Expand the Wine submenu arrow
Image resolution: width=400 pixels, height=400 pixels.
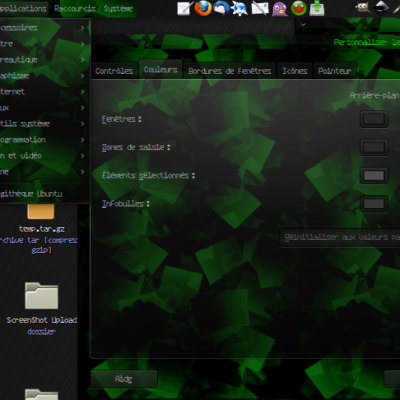82,172
